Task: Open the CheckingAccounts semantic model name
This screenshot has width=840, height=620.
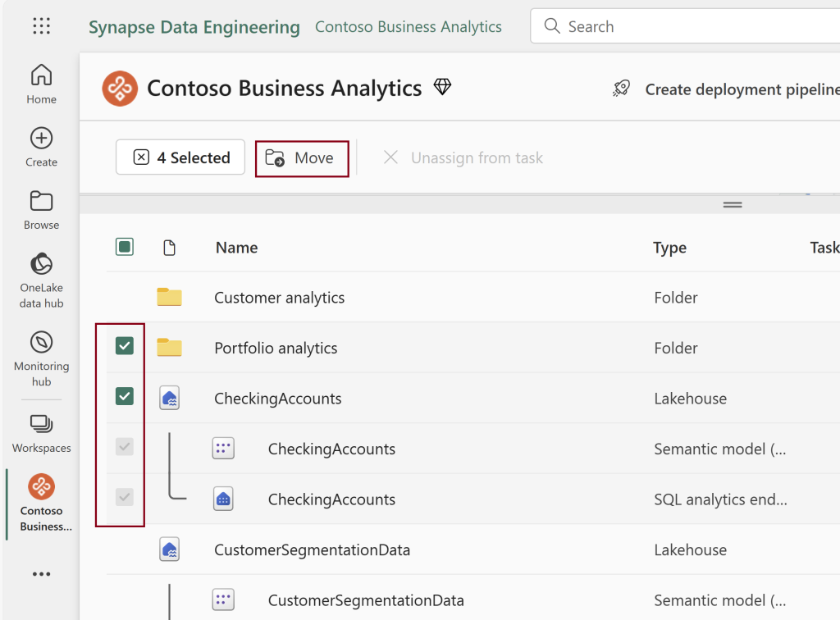Action: (x=331, y=449)
